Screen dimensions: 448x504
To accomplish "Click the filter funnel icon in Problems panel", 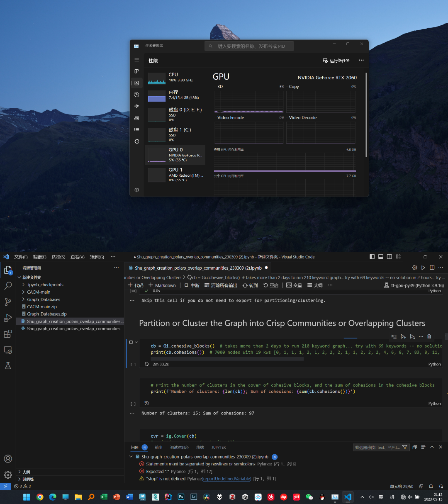I will (x=405, y=447).
